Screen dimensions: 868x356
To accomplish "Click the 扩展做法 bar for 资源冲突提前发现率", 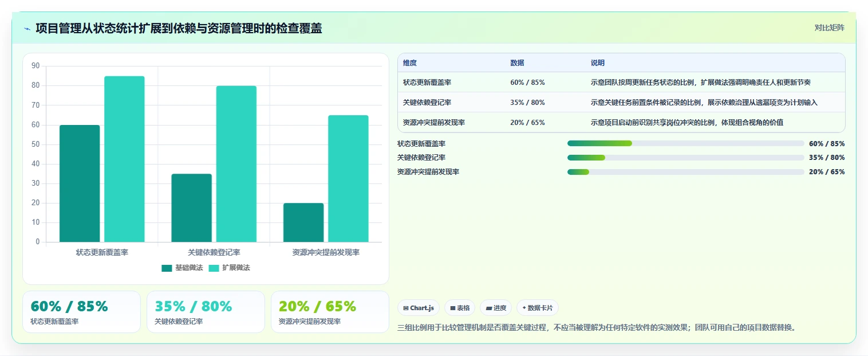I will pyautogui.click(x=348, y=178).
